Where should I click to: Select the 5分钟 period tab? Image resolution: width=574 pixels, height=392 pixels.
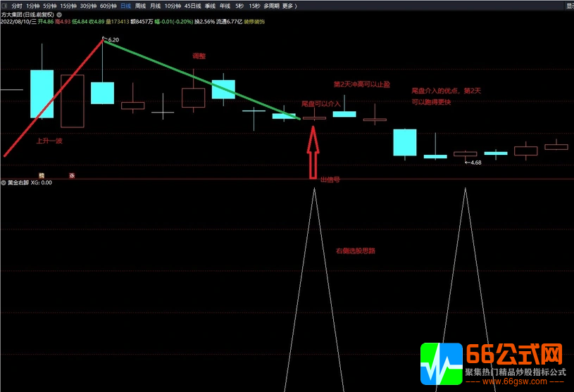tap(49, 6)
